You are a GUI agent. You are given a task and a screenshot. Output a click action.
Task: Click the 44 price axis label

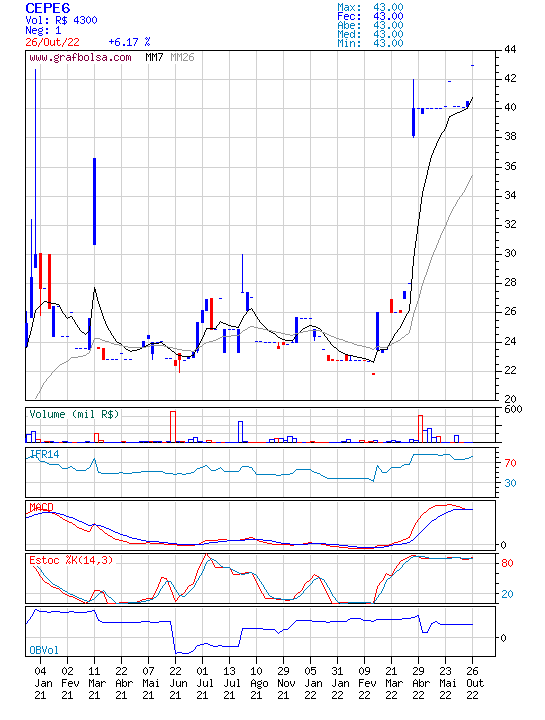510,49
